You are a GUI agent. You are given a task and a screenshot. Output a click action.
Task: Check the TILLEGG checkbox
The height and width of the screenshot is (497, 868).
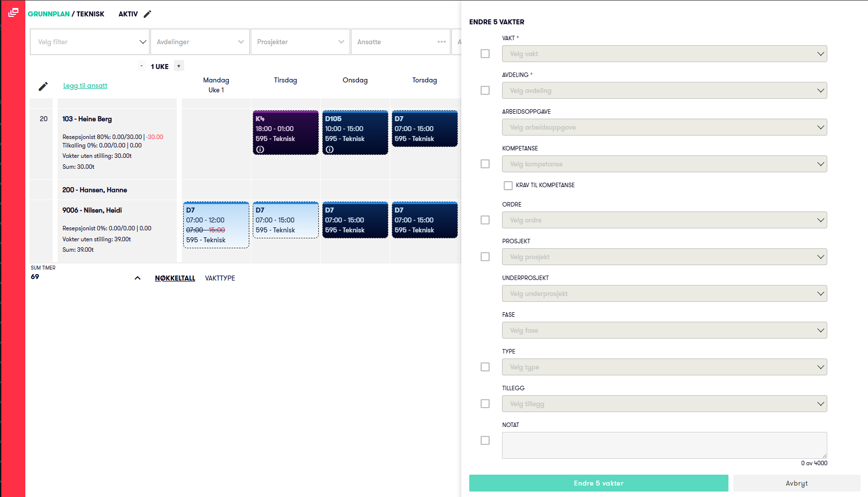click(x=485, y=404)
